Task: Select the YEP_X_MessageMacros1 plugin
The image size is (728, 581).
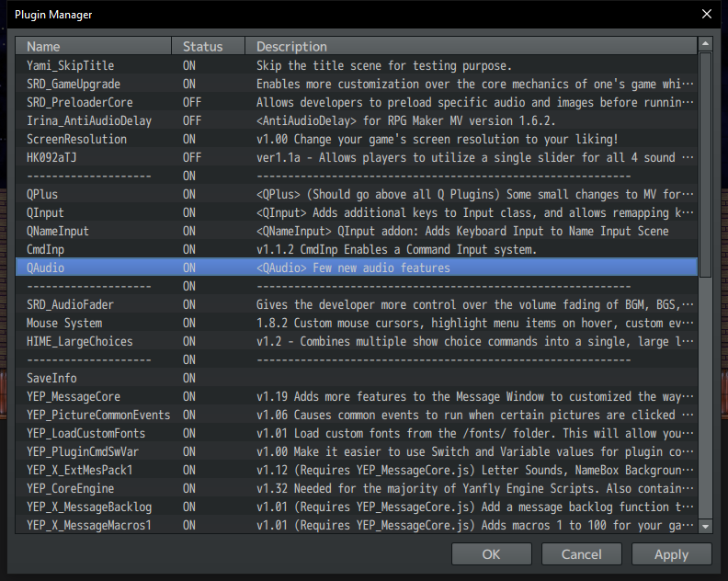Action: pos(356,525)
